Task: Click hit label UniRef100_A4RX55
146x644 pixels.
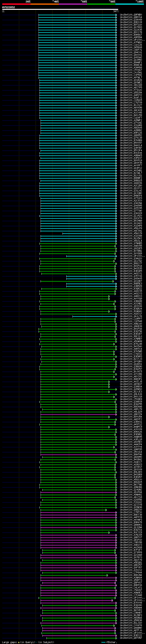Action: click(x=131, y=246)
